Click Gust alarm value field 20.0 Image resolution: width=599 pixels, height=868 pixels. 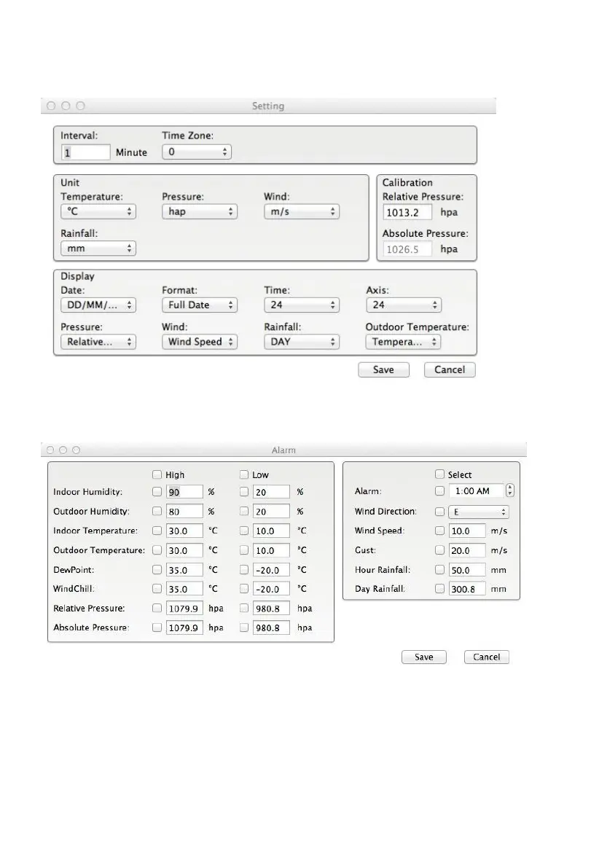click(467, 551)
